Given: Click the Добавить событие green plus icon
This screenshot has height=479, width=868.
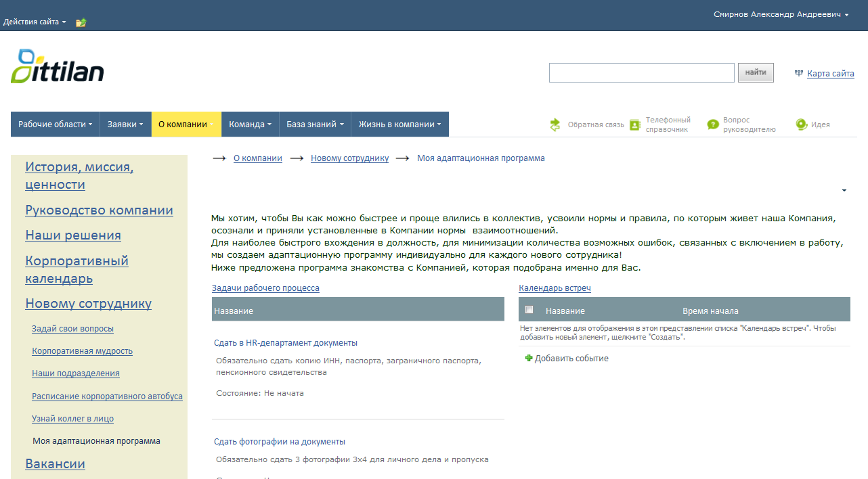Looking at the screenshot, I should [528, 358].
